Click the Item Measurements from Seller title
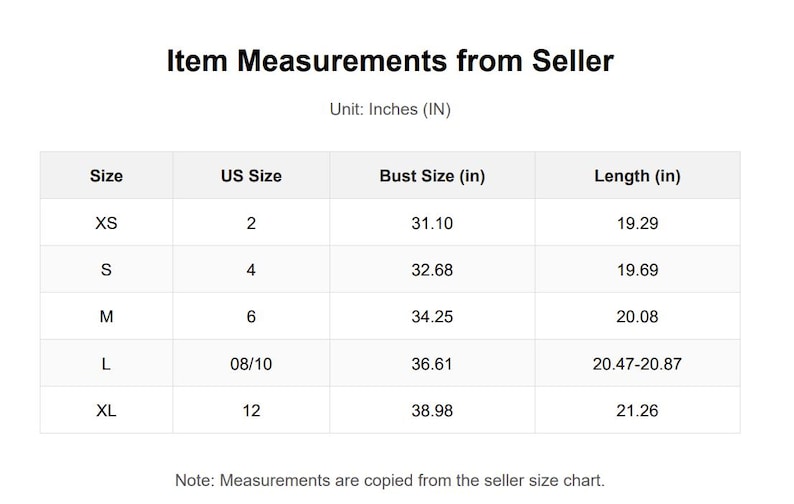The height and width of the screenshot is (504, 794). (390, 61)
